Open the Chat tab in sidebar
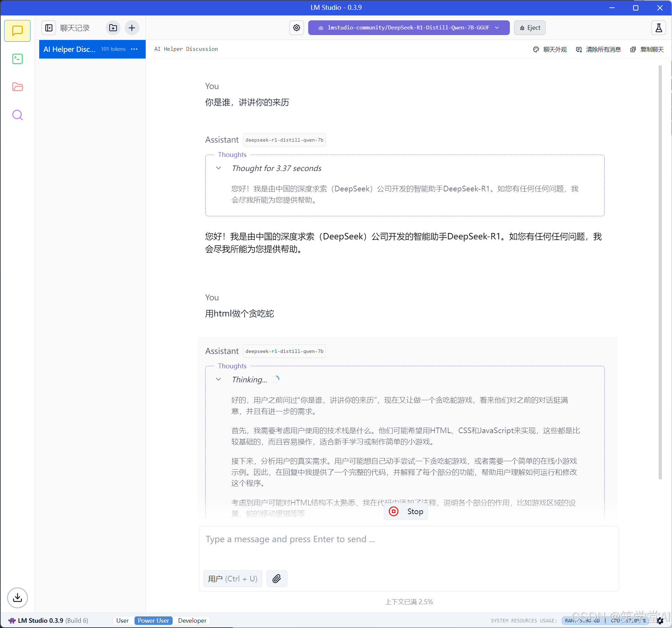Viewport: 672px width, 628px height. [x=17, y=31]
